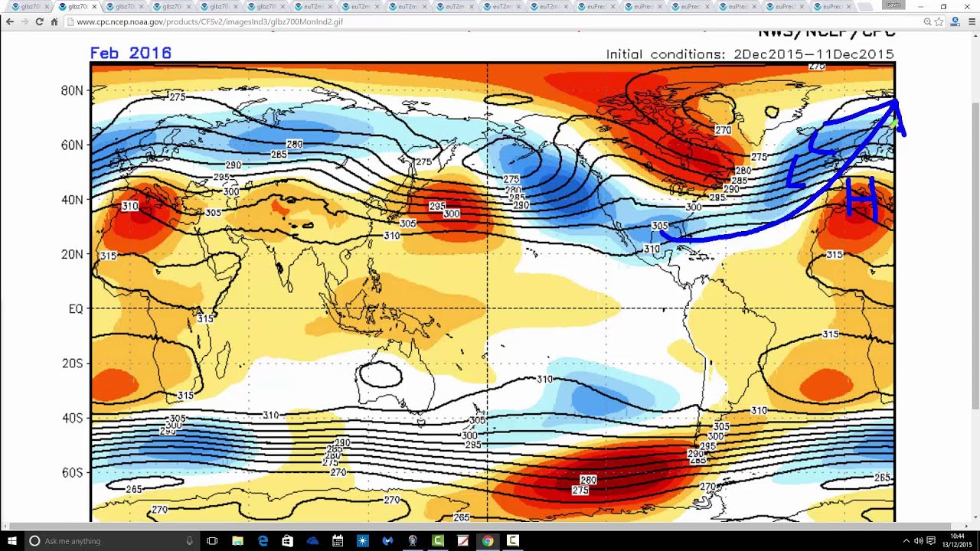Click the solid green C taskbar icon
The image size is (980, 551).
(437, 541)
